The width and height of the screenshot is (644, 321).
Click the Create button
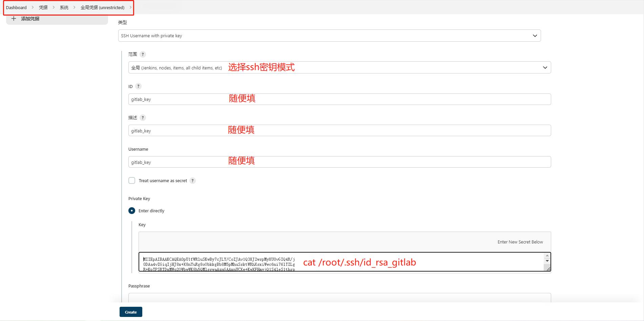pyautogui.click(x=130, y=312)
